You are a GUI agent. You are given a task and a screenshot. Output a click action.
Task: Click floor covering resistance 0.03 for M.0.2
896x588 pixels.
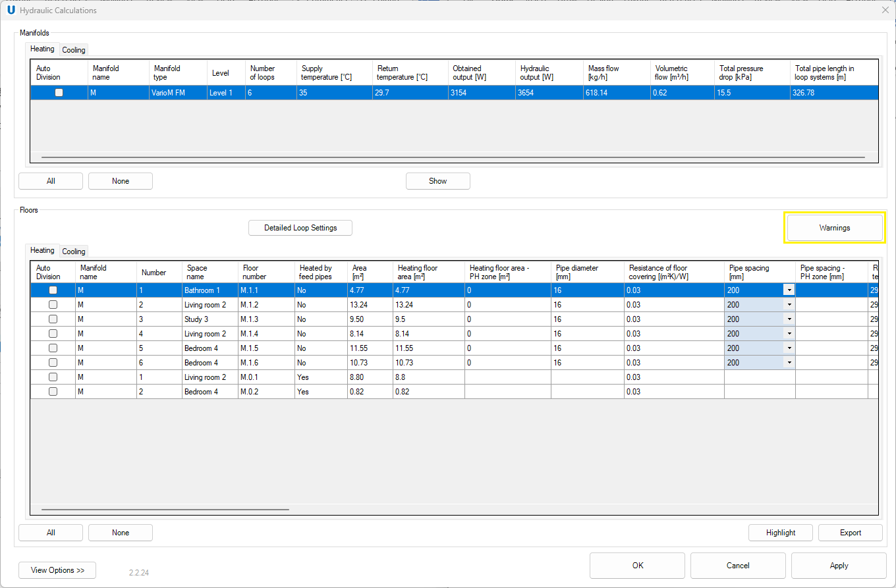coord(674,392)
